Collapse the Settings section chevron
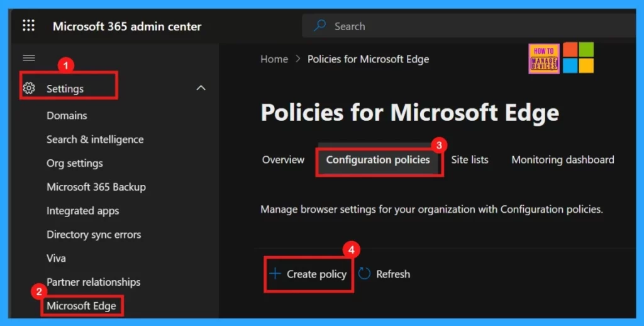Viewport: 644px width, 326px height. pyautogui.click(x=201, y=88)
